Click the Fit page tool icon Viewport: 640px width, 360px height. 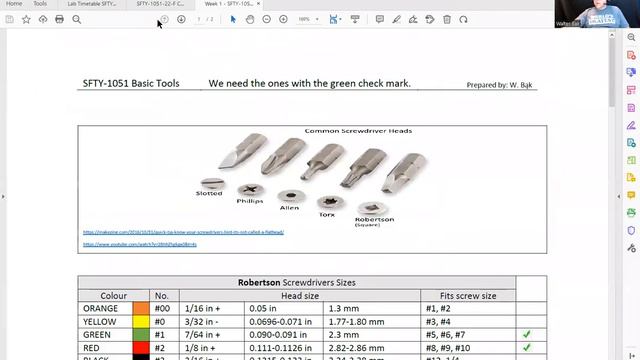(x=333, y=19)
